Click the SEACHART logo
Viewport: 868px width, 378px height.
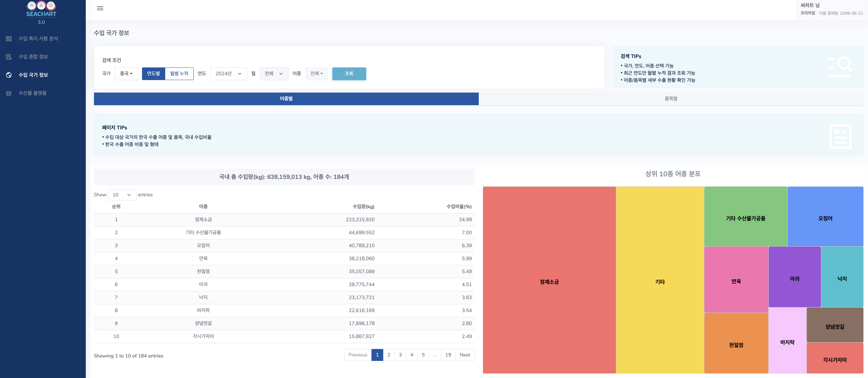click(x=41, y=12)
